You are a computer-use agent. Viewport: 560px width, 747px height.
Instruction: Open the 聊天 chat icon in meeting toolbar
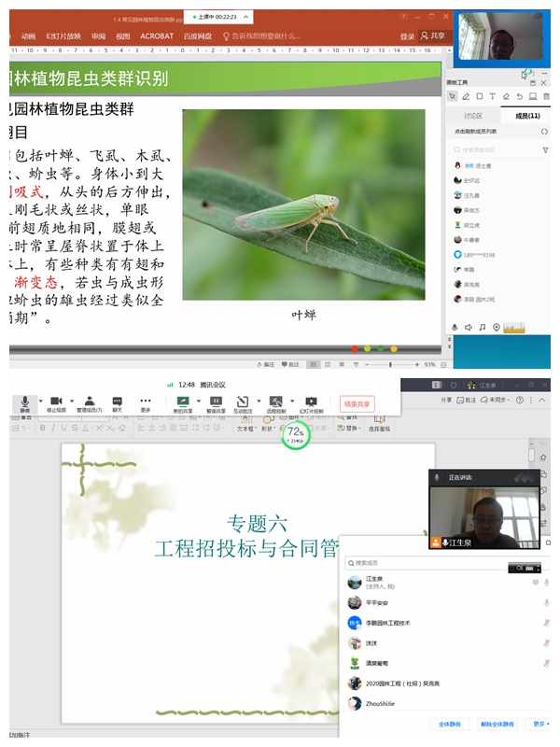click(118, 402)
